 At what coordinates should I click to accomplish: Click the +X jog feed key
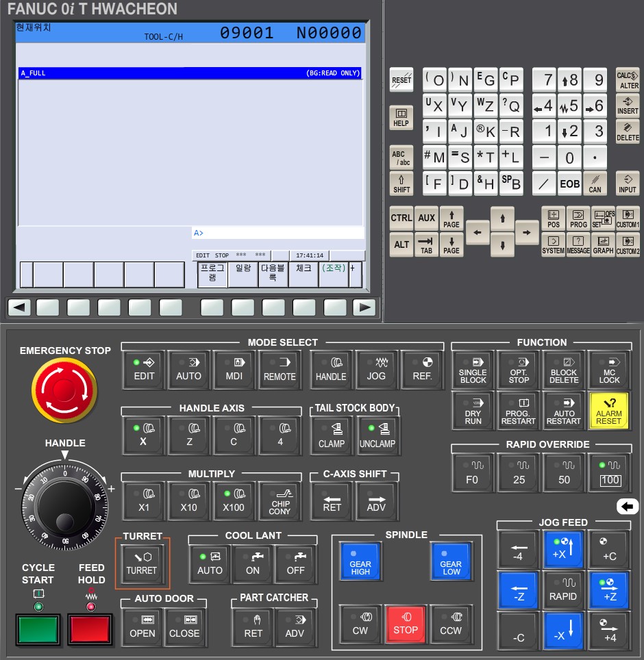coord(564,549)
